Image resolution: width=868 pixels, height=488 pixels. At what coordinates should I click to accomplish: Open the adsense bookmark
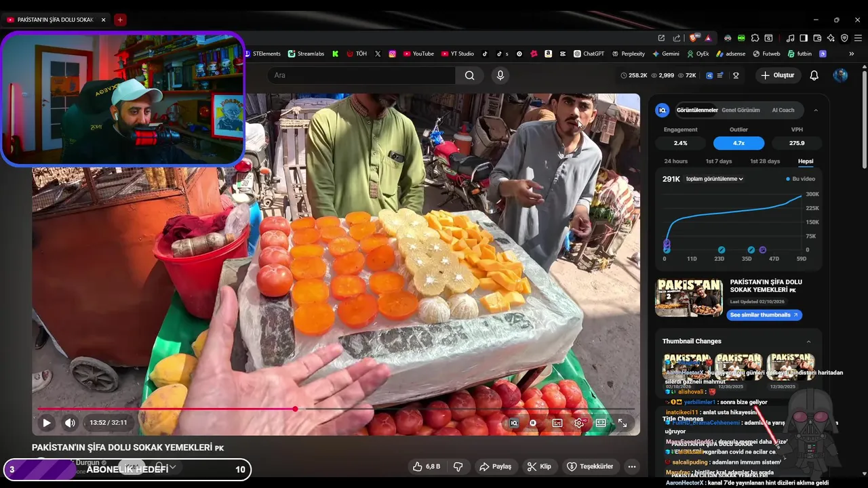[x=730, y=54]
